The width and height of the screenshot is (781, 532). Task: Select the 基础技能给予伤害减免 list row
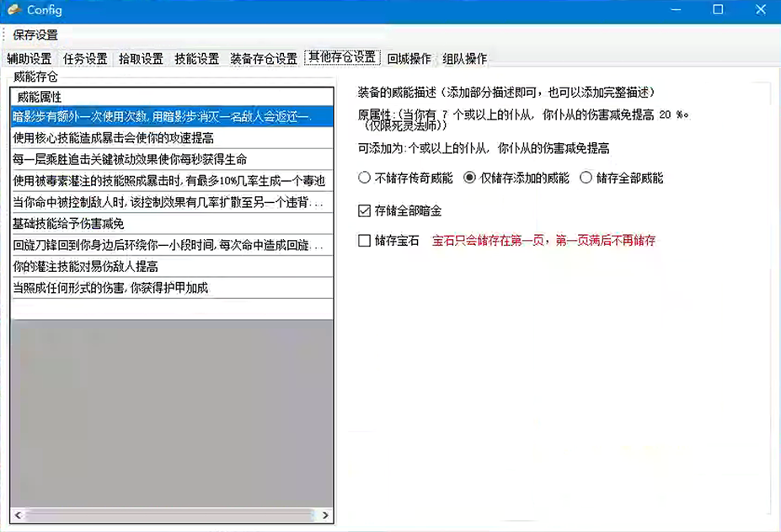pyautogui.click(x=69, y=224)
